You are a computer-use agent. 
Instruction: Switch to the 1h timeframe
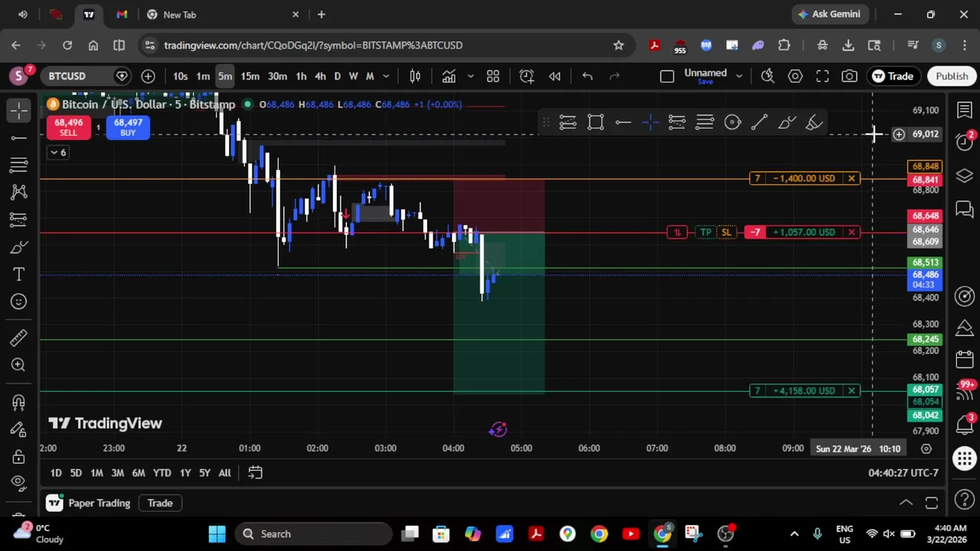(x=301, y=76)
